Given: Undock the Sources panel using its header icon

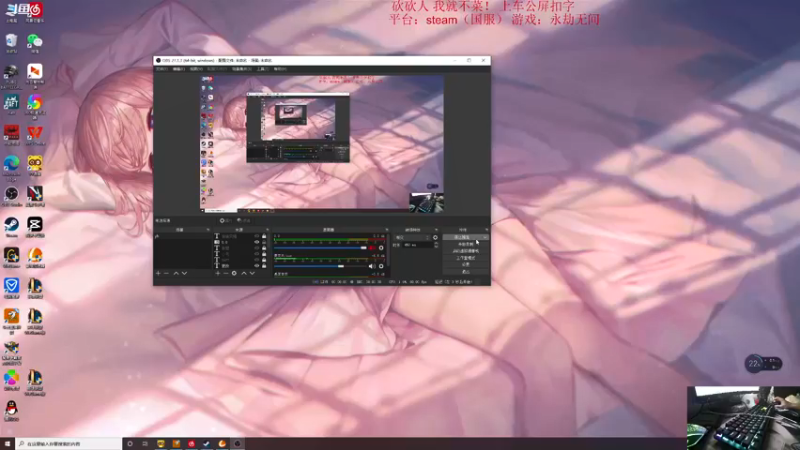Looking at the screenshot, I should pyautogui.click(x=267, y=230).
